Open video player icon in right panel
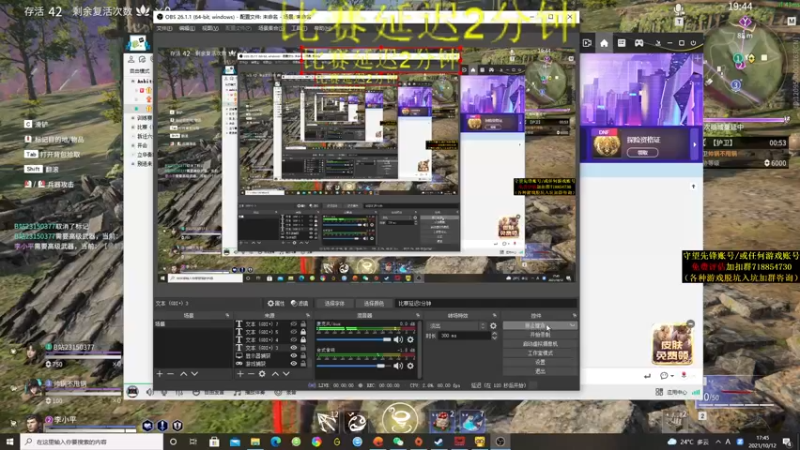Screen dimensions: 800x450 pyautogui.click(x=587, y=43)
